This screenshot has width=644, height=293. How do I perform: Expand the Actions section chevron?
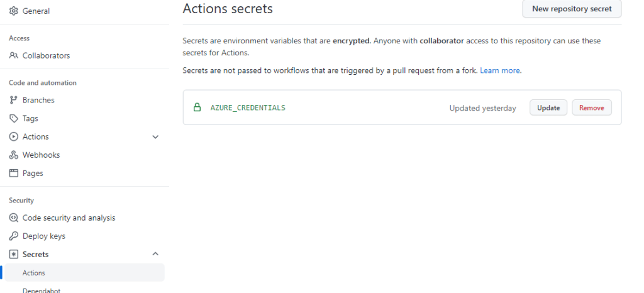156,136
